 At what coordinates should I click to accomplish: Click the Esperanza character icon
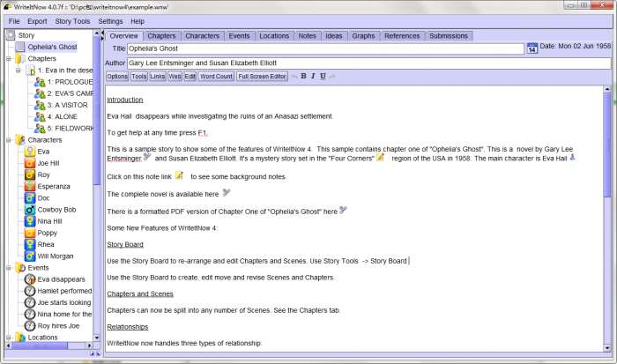pos(30,186)
